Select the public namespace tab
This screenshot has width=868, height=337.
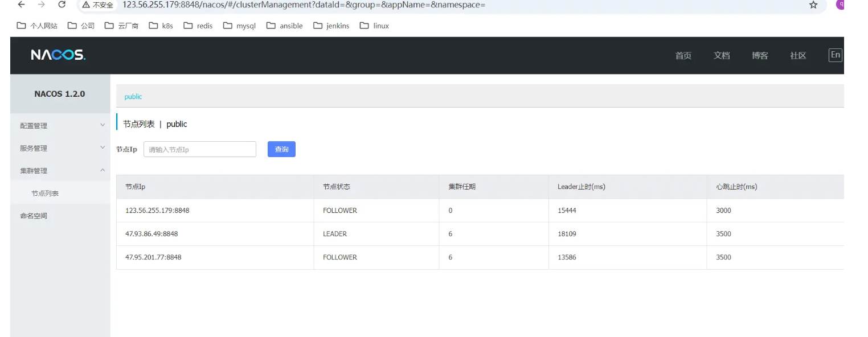click(133, 97)
